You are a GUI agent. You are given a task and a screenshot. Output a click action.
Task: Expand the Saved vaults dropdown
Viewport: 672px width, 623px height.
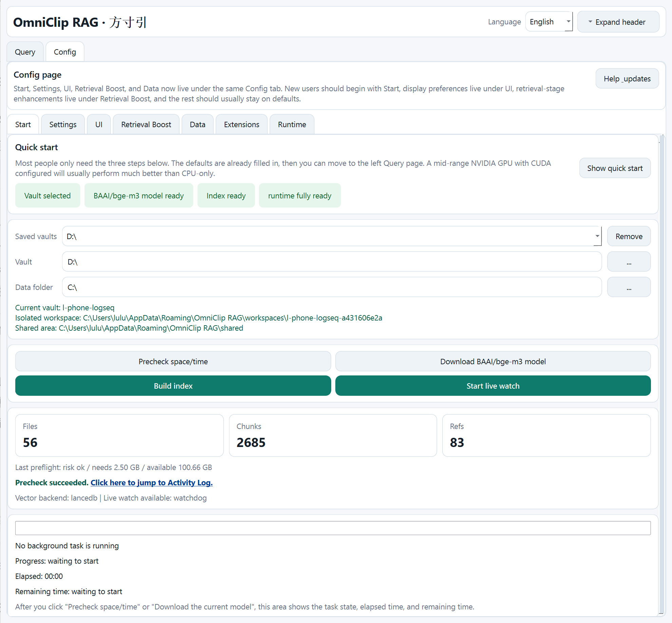pos(596,236)
